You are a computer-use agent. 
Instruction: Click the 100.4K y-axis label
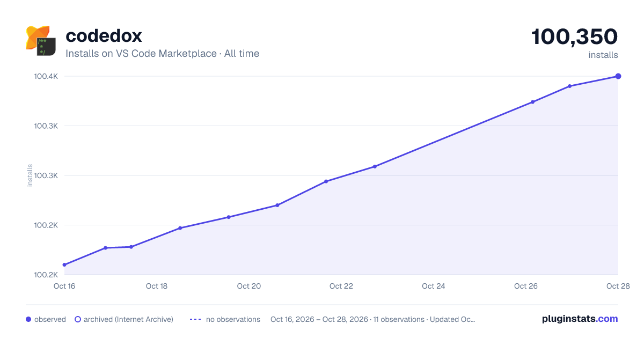coord(46,76)
